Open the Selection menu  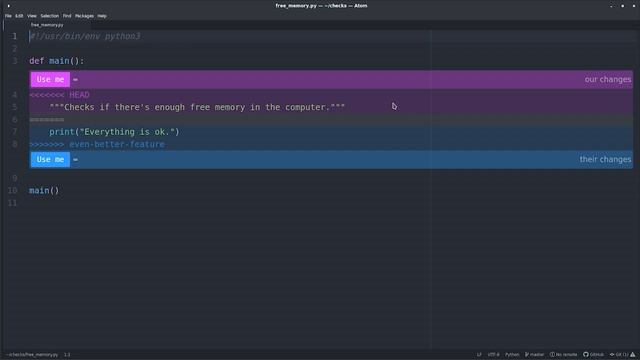click(x=49, y=16)
